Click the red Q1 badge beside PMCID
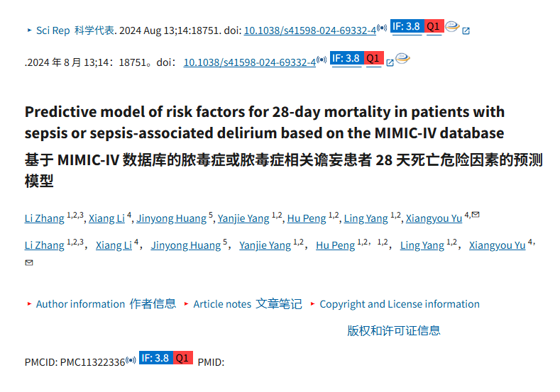This screenshot has width=560, height=392. (x=183, y=358)
